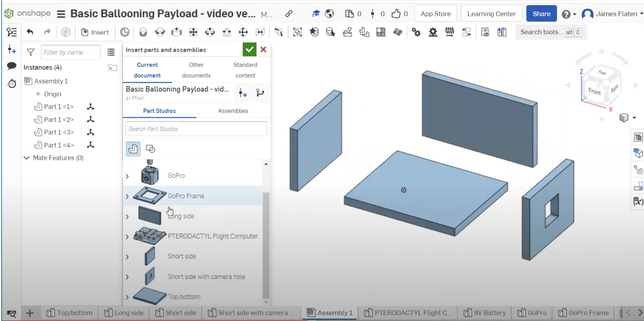Collapse the Mate Features section
Image resolution: width=644 pixels, height=321 pixels.
pos(27,158)
